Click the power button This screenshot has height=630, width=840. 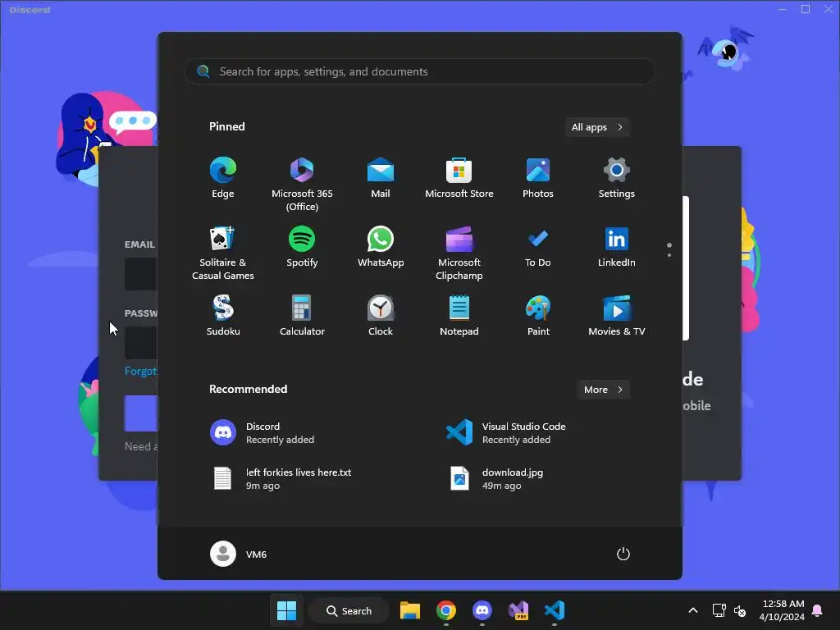point(623,554)
